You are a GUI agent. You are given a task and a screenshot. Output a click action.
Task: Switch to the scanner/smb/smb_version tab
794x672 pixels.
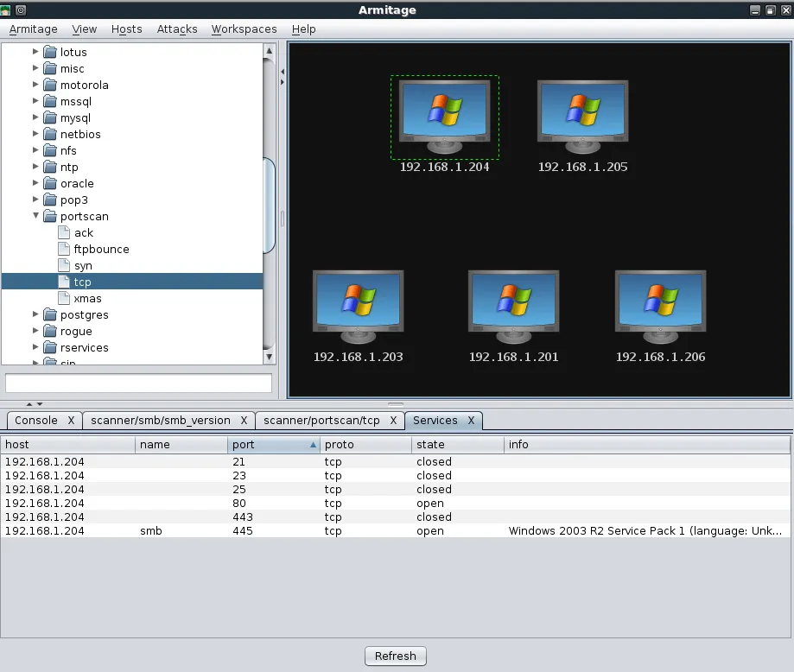click(160, 421)
